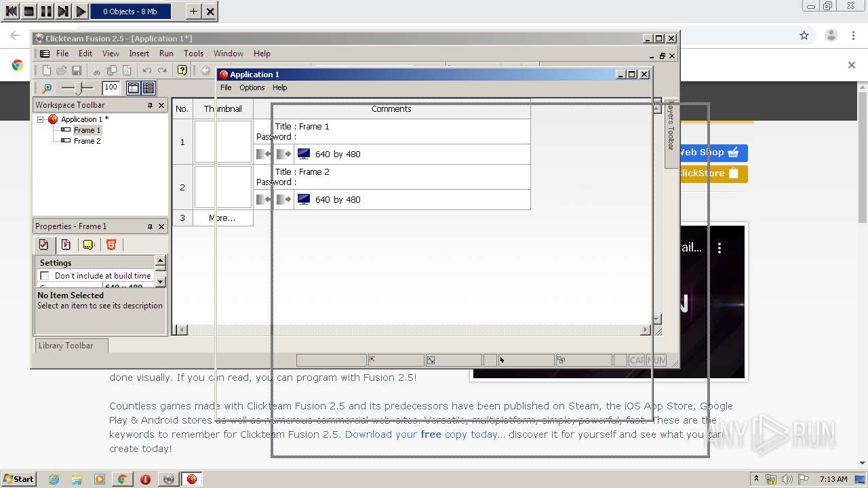Open Options menu in Application 1 window
Viewport: 868px width, 488px height.
pyautogui.click(x=252, y=87)
